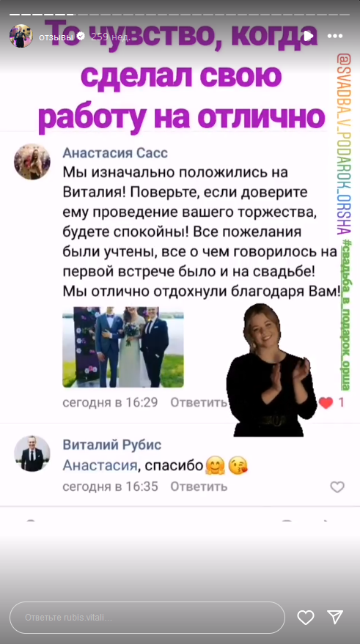Click the clapping woman sticker
The height and width of the screenshot is (644, 360).
(271, 370)
